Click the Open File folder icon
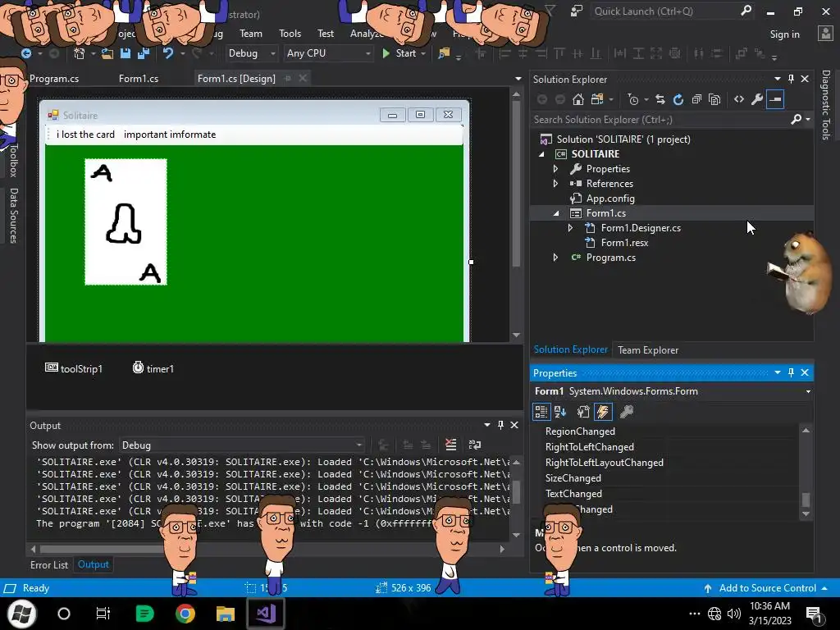The width and height of the screenshot is (840, 630). tap(107, 53)
